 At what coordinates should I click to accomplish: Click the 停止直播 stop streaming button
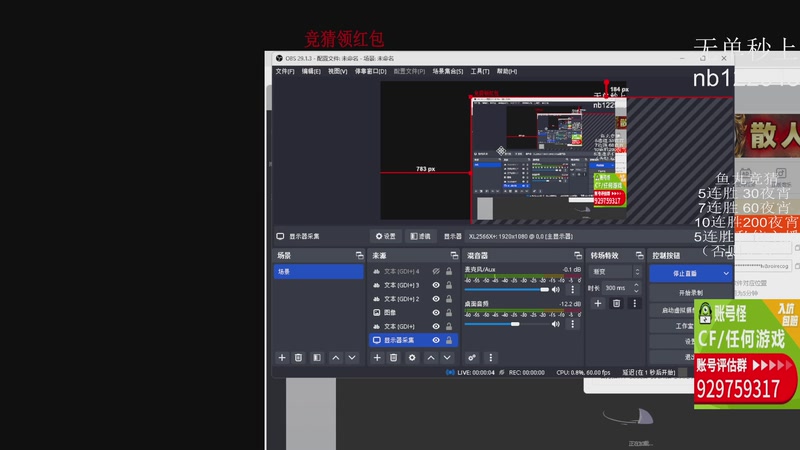684,273
